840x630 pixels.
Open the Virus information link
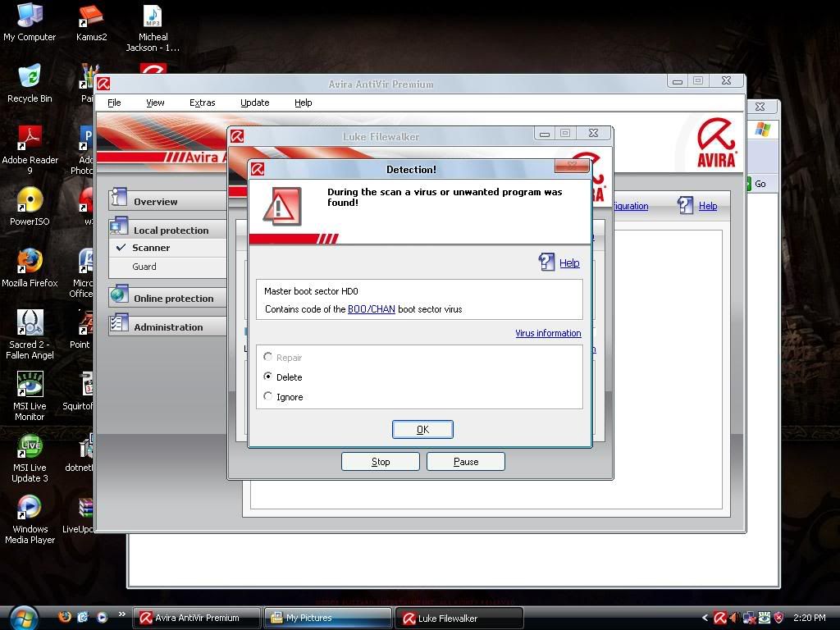548,333
